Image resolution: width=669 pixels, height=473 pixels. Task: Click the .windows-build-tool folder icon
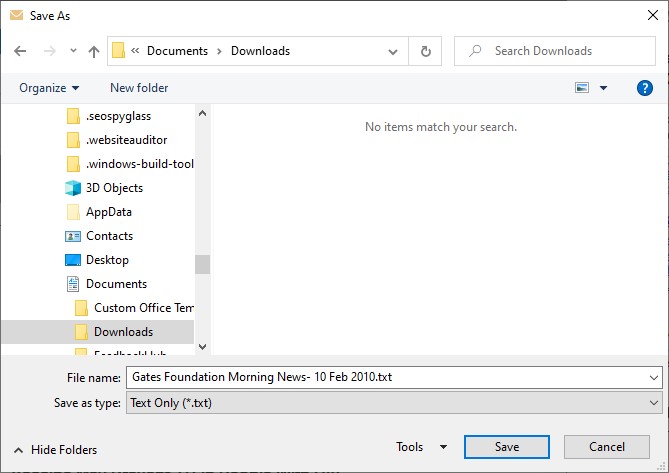pyautogui.click(x=73, y=164)
